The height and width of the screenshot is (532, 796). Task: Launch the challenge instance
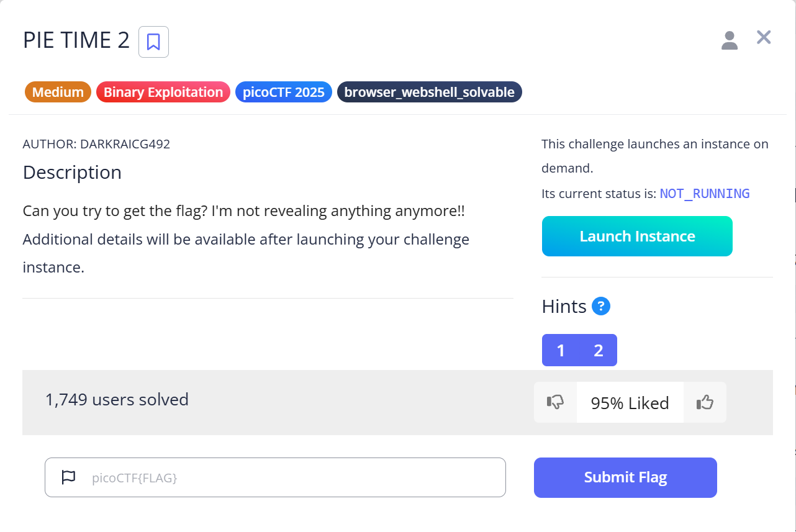click(x=637, y=237)
